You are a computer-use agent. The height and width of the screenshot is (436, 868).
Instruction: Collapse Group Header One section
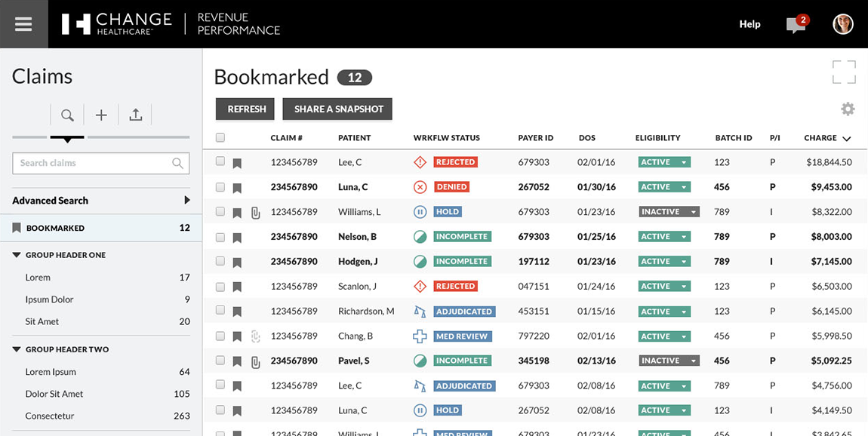click(17, 255)
